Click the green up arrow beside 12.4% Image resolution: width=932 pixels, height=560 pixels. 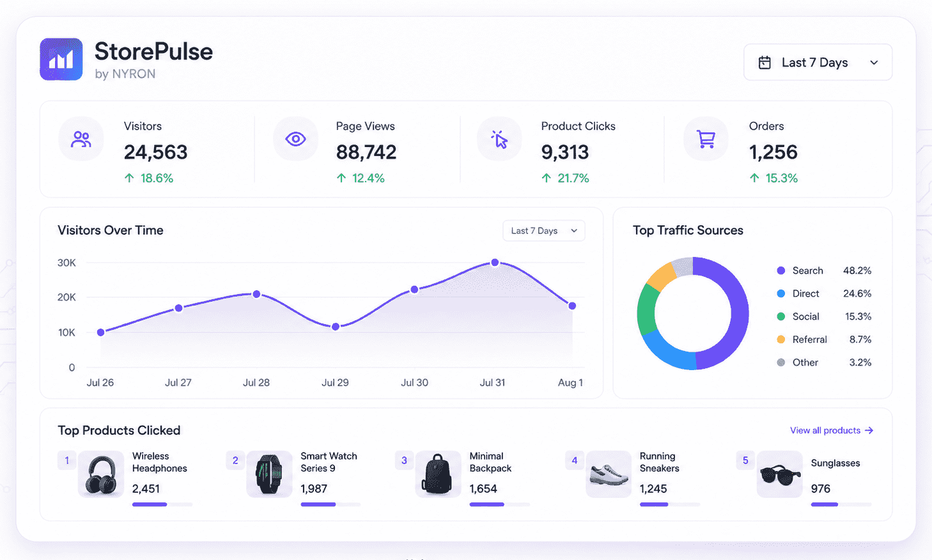click(341, 178)
